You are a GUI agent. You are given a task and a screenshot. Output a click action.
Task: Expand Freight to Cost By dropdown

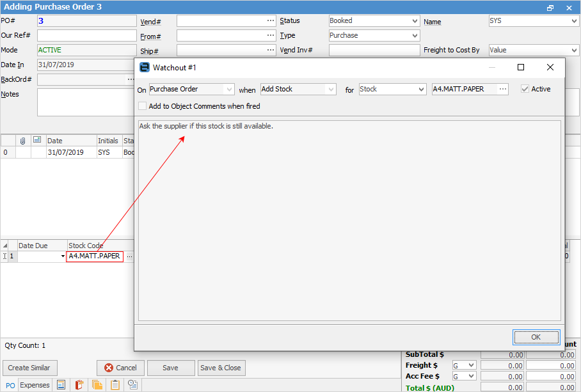pos(574,50)
